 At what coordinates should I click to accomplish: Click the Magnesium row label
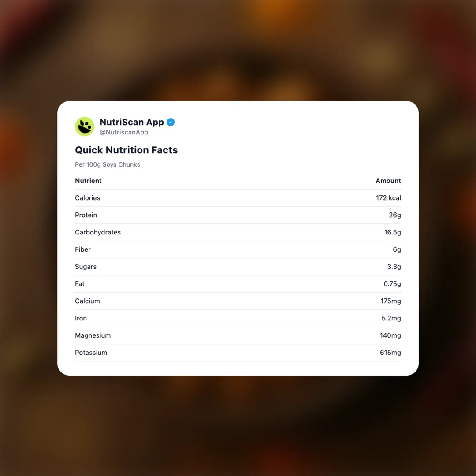tap(93, 335)
